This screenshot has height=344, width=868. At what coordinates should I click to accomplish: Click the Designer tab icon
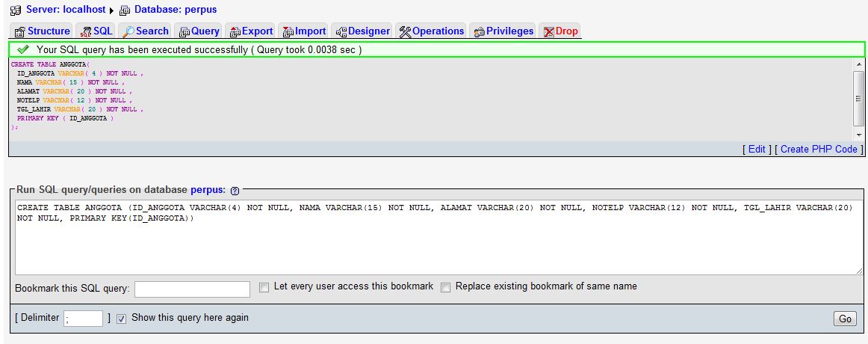click(x=341, y=31)
